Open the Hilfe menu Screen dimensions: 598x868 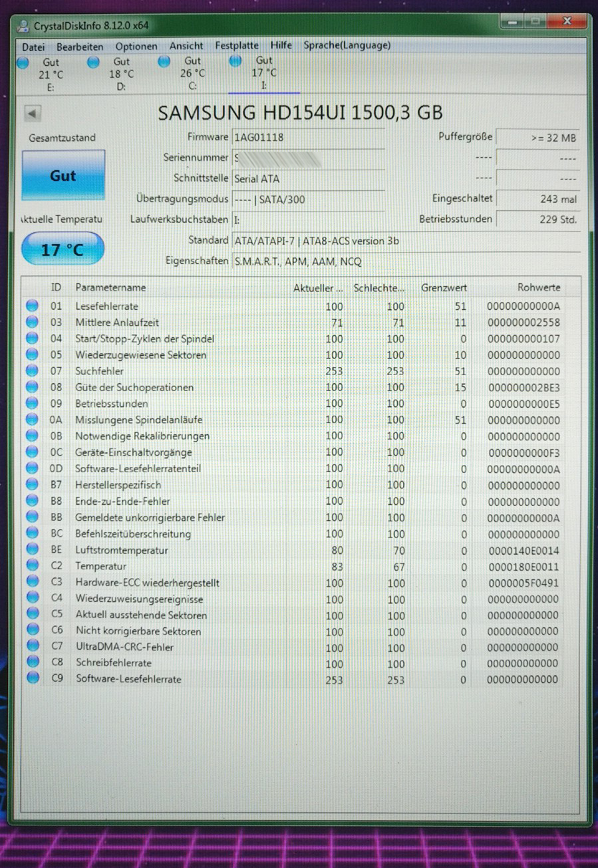click(281, 45)
